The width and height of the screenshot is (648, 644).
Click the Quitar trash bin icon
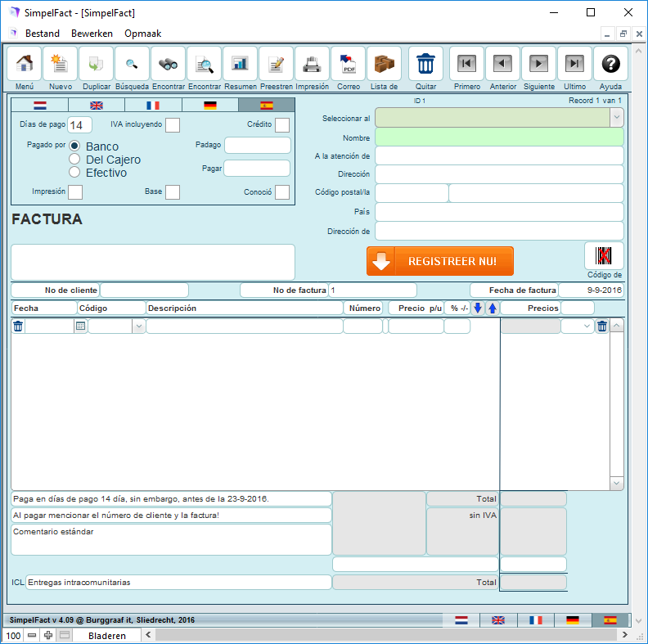coord(425,64)
